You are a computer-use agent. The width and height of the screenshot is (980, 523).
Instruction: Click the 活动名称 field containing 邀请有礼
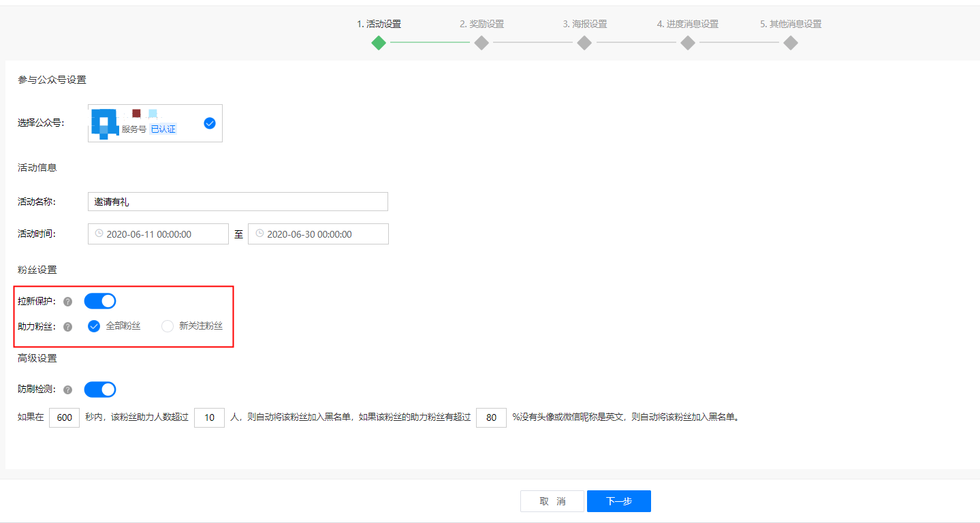tap(238, 202)
